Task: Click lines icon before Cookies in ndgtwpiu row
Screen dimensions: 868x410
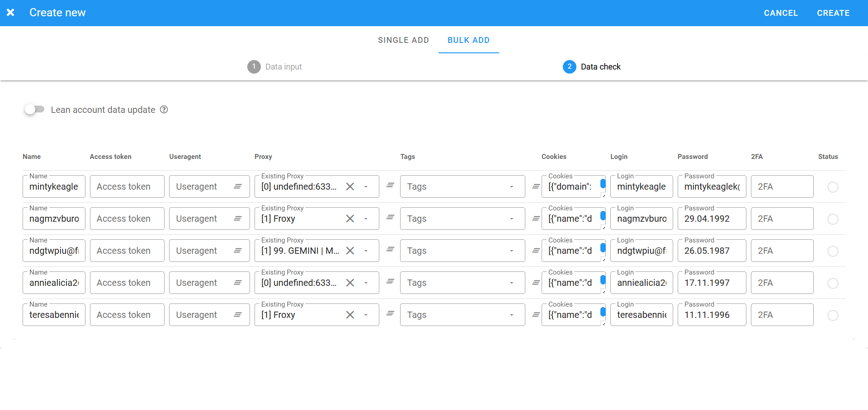Action: pyautogui.click(x=536, y=251)
